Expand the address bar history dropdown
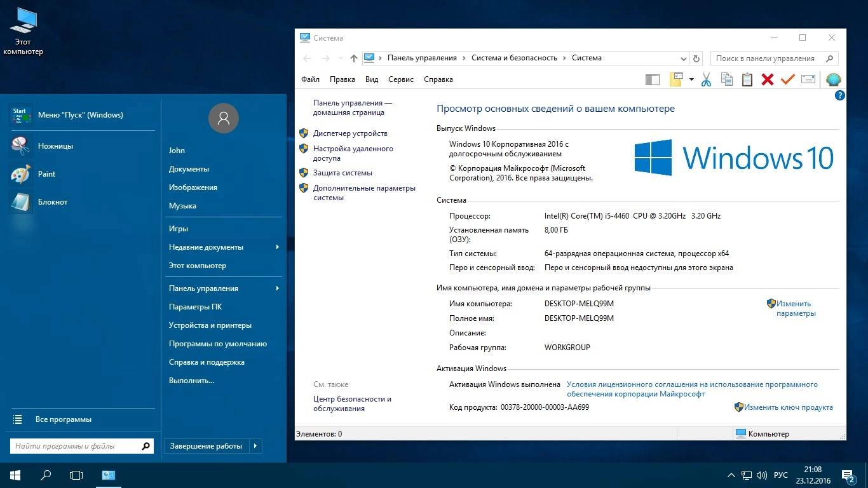The height and width of the screenshot is (488, 868). (x=684, y=58)
